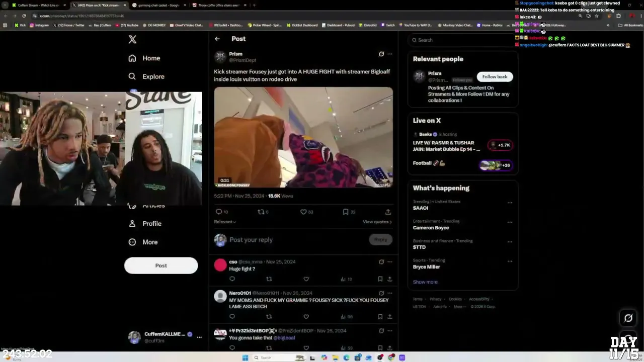Open Grok icon on Nero0101's reply
The height and width of the screenshot is (362, 644).
click(381, 293)
